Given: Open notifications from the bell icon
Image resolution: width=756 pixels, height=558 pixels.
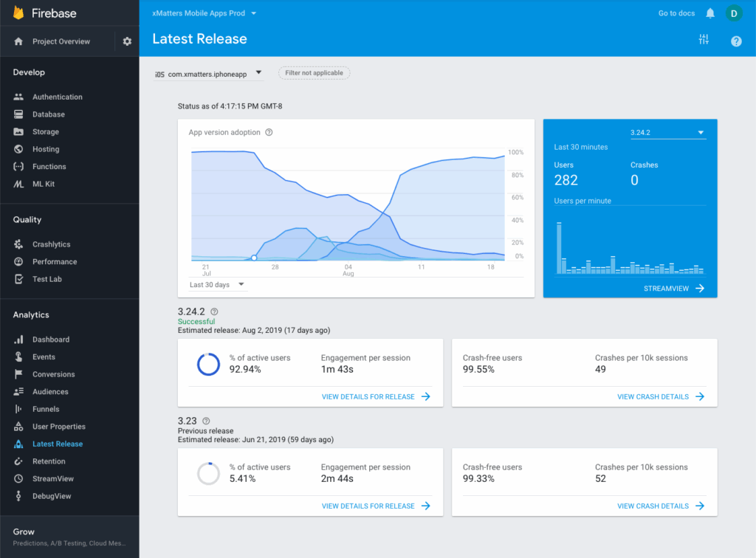Looking at the screenshot, I should click(708, 13).
